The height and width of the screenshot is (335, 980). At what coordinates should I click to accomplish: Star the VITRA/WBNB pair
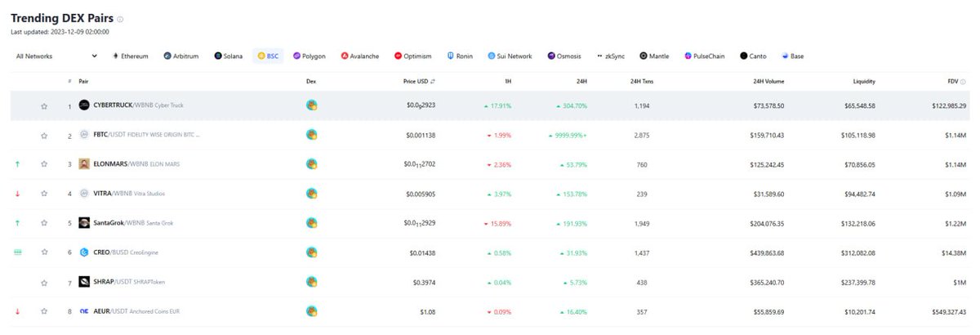44,194
